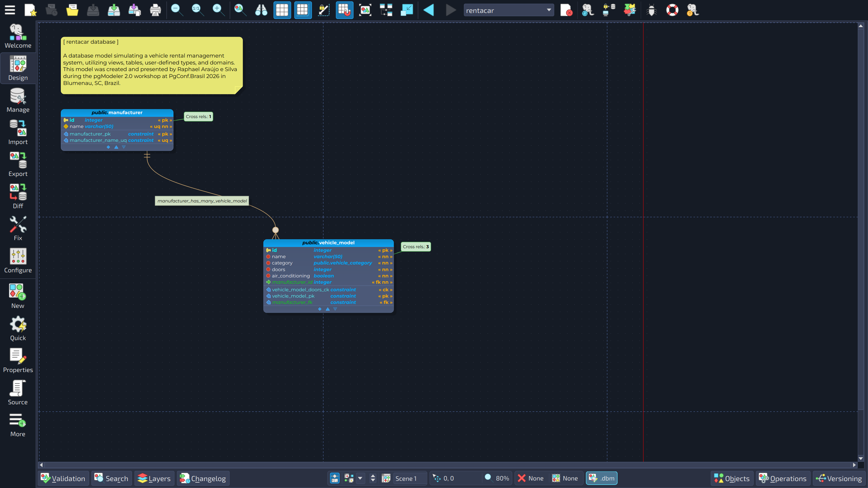The width and height of the screenshot is (868, 488).
Task: Create a new database model
Action: (30, 10)
